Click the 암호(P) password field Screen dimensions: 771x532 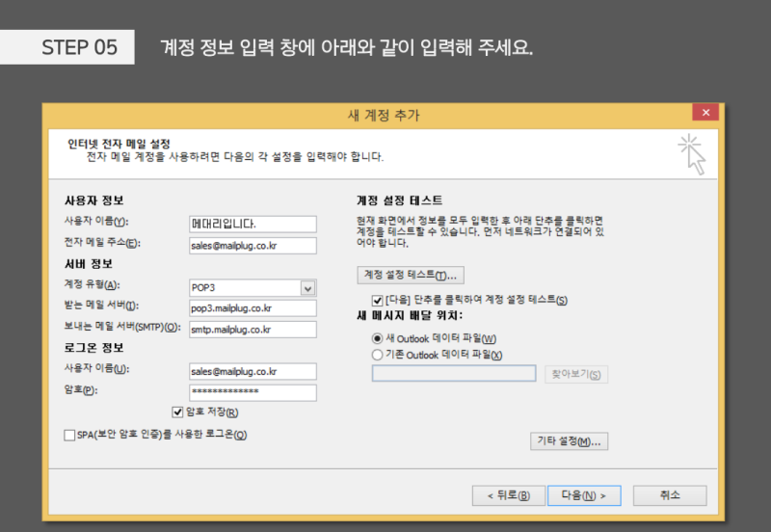coord(253,392)
